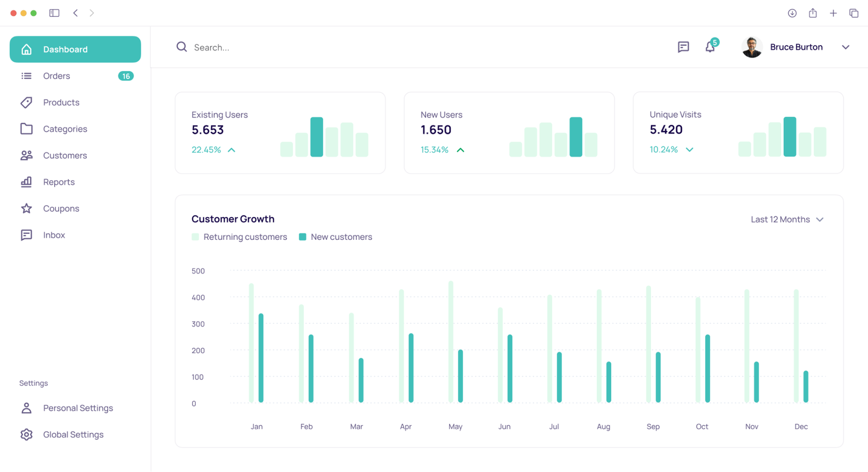This screenshot has height=472, width=868.
Task: Click the search magnifier icon
Action: coord(182,47)
